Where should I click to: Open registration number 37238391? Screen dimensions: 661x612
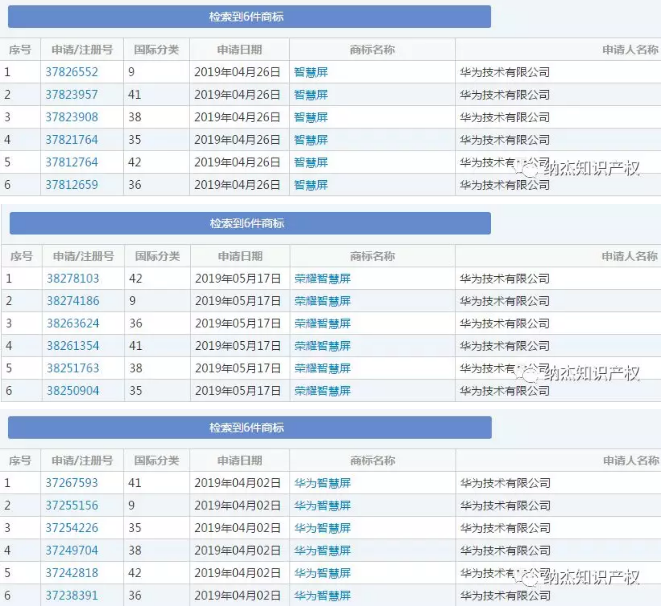pos(72,596)
